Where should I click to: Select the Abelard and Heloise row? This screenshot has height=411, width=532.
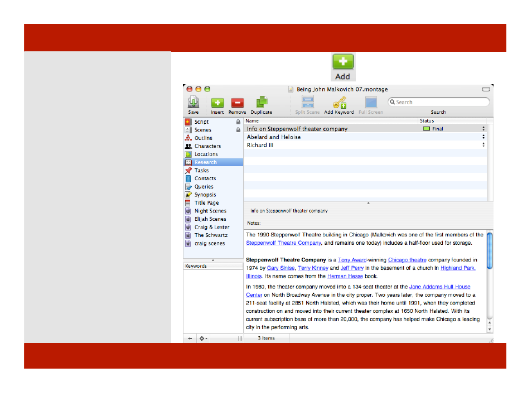point(365,137)
